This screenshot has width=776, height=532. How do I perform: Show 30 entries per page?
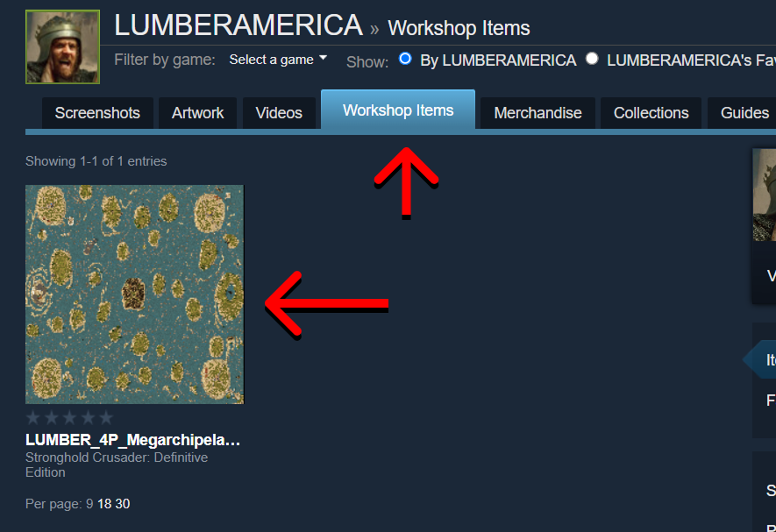(x=122, y=504)
